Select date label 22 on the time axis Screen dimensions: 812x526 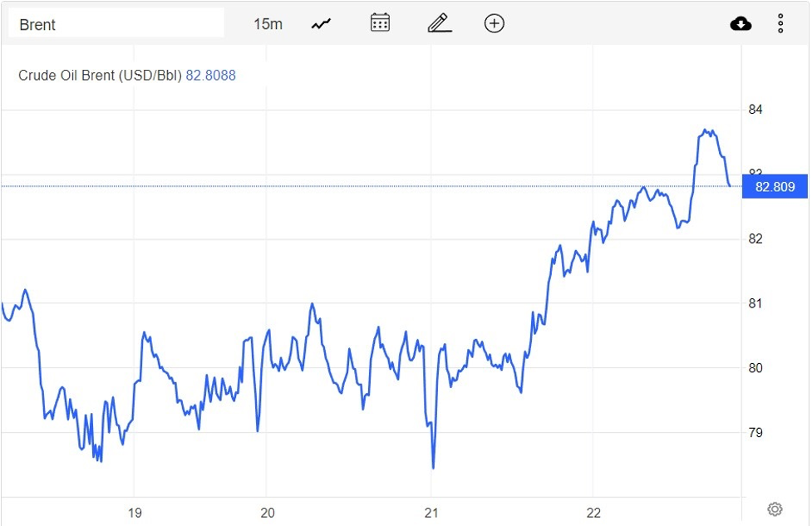[x=593, y=512]
